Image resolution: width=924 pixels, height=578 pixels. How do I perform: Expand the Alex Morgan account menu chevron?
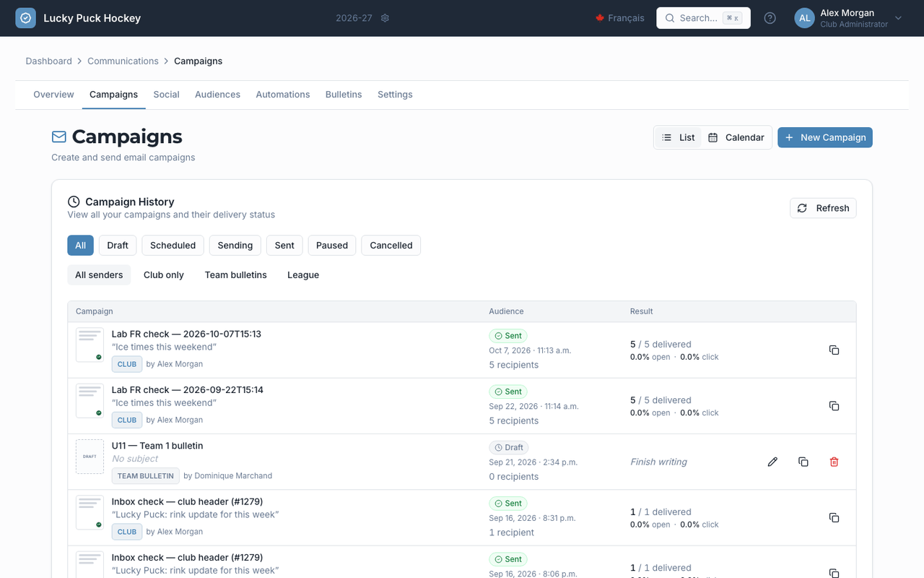[x=898, y=18]
